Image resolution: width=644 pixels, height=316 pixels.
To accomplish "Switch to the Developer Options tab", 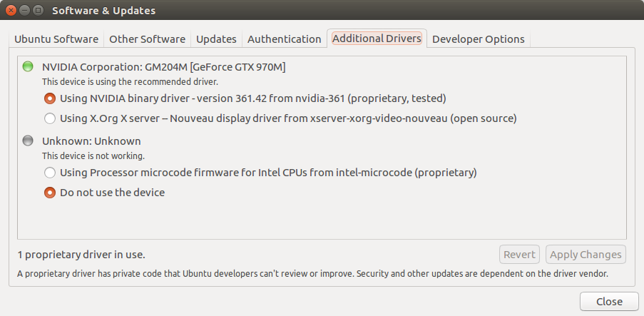I will tap(478, 39).
